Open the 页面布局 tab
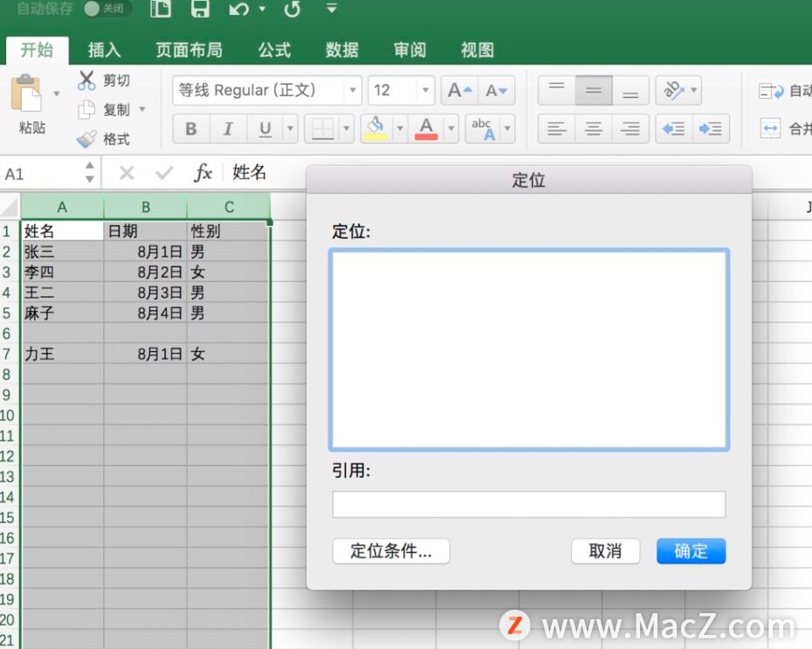 [189, 50]
